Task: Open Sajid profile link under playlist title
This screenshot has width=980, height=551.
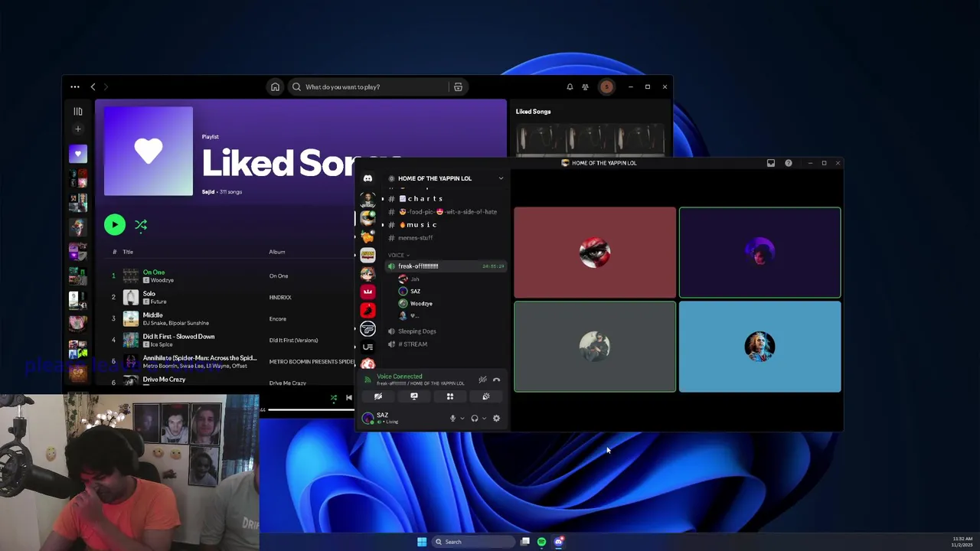Action: click(x=208, y=191)
